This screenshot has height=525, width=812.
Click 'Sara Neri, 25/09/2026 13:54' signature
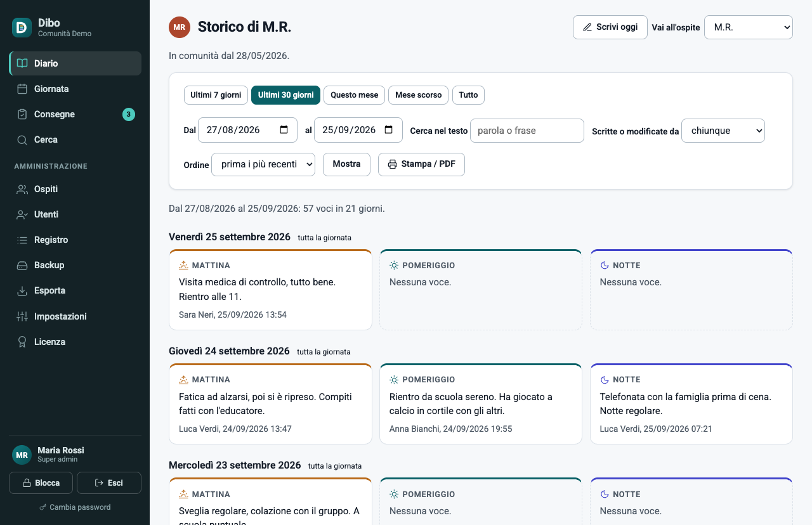pyautogui.click(x=233, y=315)
